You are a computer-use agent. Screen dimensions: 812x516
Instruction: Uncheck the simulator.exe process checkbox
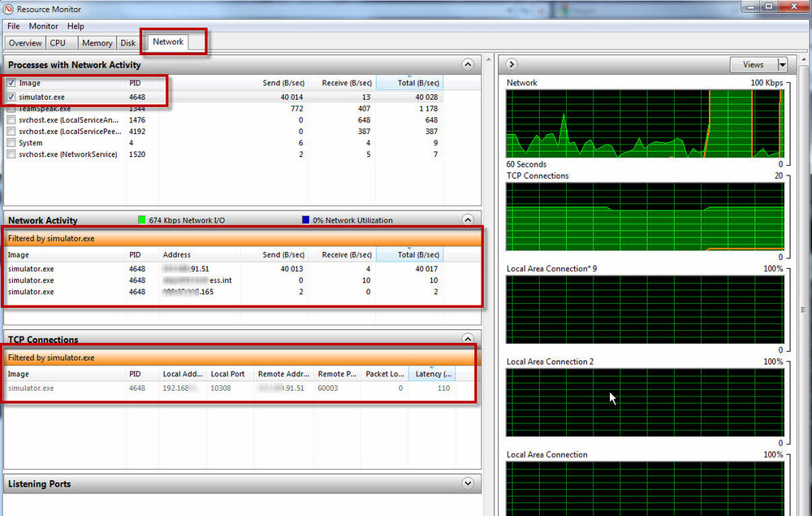tap(11, 97)
